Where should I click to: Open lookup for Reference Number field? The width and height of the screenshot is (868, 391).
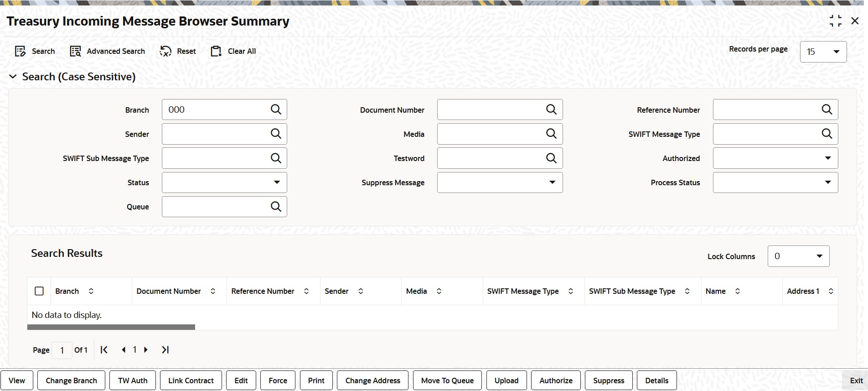[x=827, y=109]
